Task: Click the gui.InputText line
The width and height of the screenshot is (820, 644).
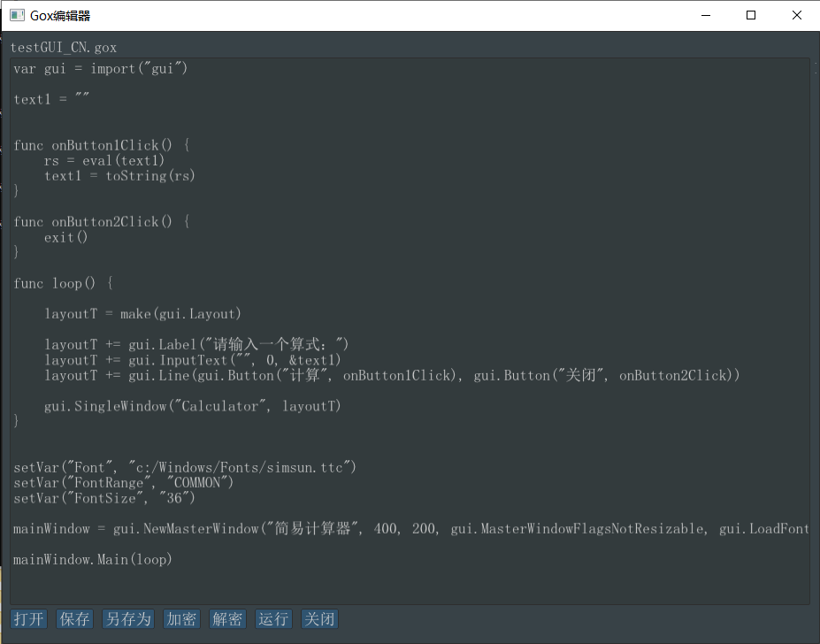Action: (193, 360)
